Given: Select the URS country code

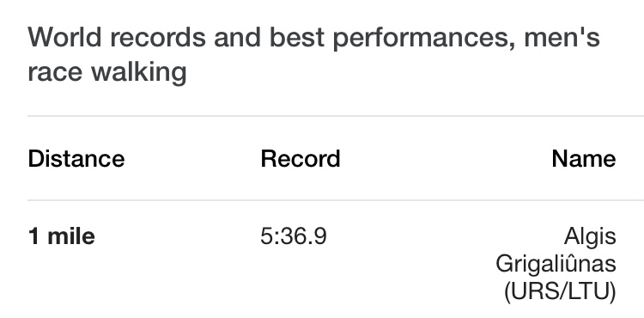Looking at the screenshot, I should 532,291.
